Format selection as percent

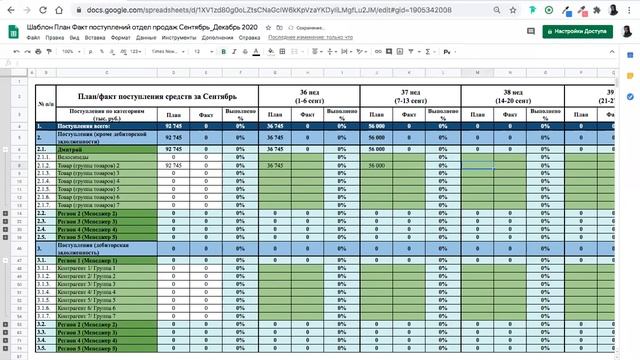102,52
